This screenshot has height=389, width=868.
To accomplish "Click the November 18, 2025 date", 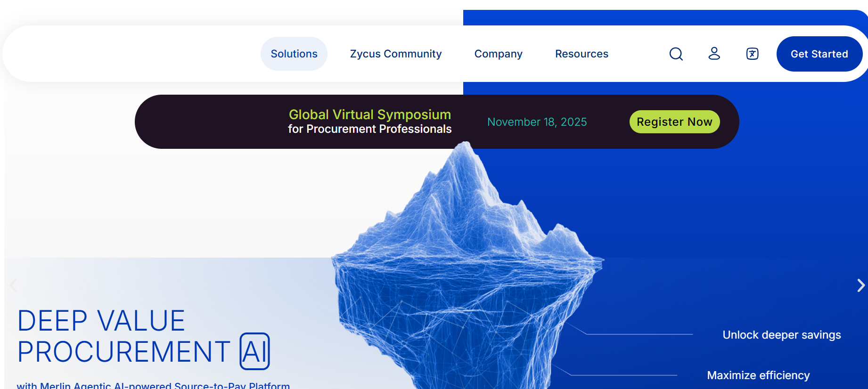I will point(537,122).
